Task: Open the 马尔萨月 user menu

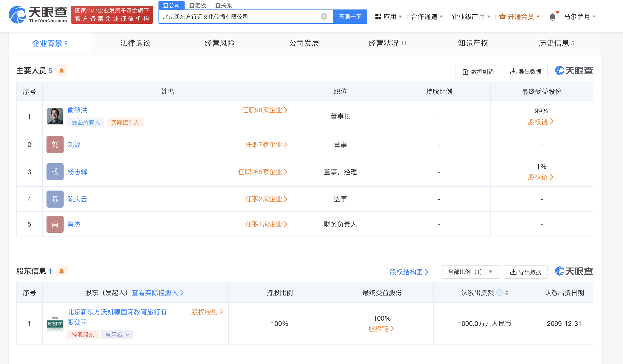Action: [580, 17]
